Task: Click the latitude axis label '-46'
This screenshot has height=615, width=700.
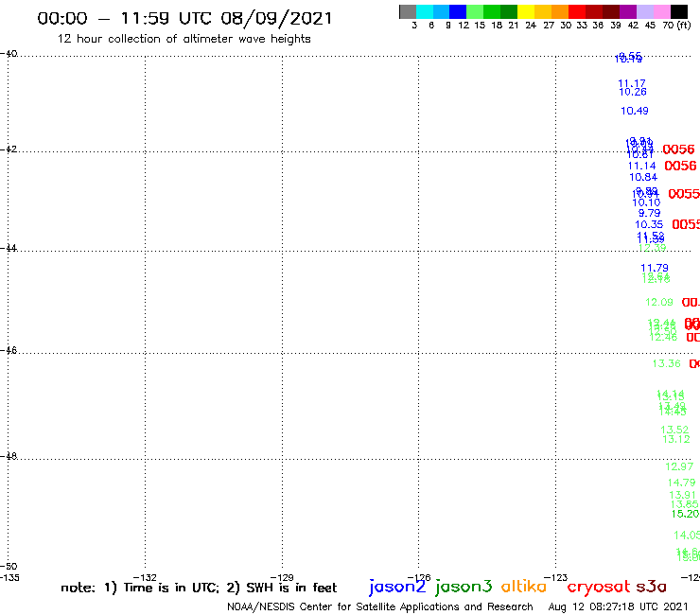Action: (x=9, y=350)
